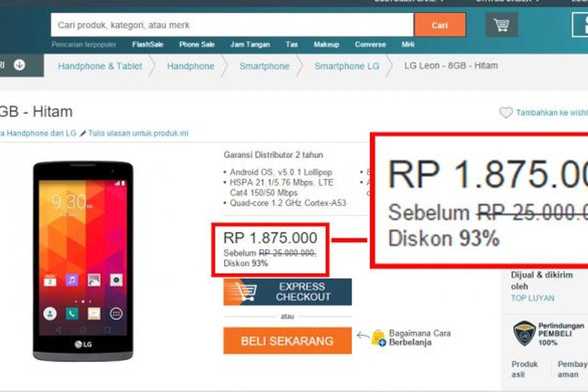
Task: Open the Handphone & Tablet breadcrumb
Action: tap(100, 66)
